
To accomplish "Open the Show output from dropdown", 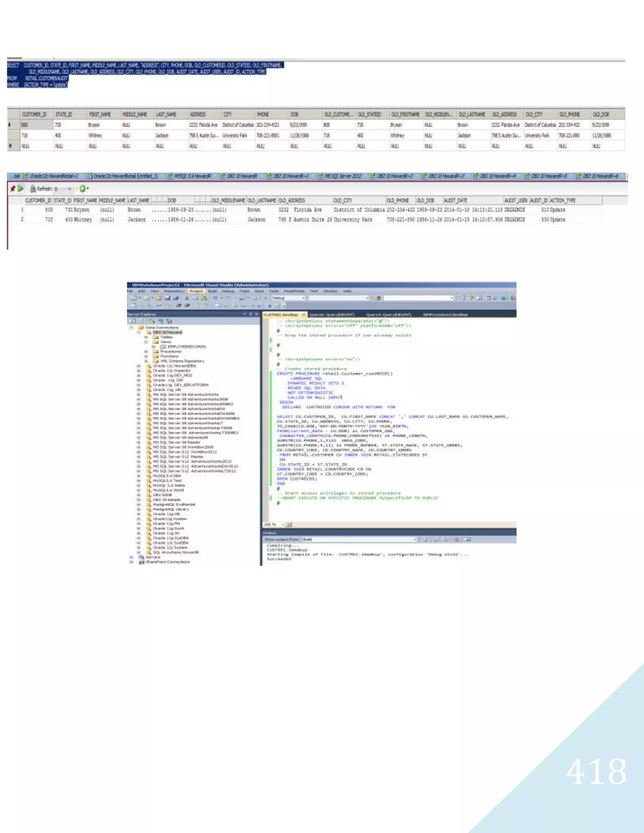I will tap(415, 539).
